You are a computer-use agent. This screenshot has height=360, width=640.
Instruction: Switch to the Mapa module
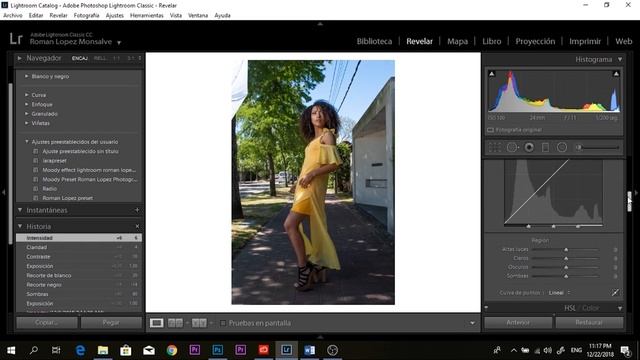point(458,41)
